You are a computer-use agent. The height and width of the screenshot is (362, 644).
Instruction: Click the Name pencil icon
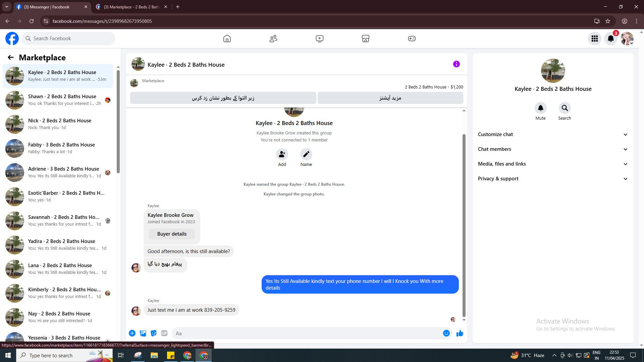pos(306,154)
